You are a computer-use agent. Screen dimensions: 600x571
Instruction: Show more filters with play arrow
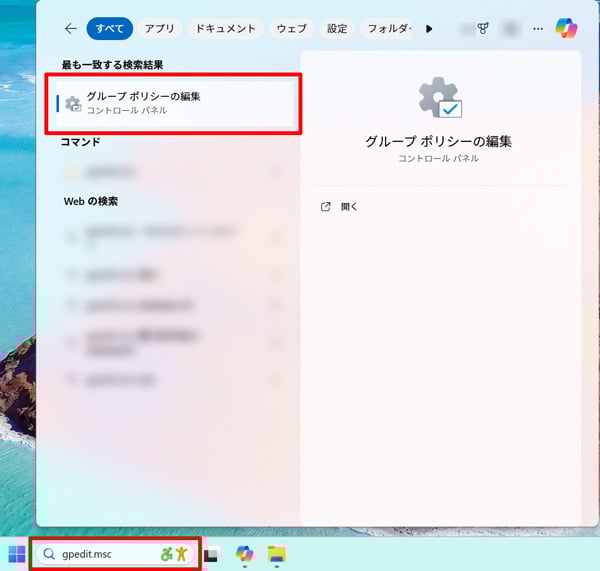[429, 29]
